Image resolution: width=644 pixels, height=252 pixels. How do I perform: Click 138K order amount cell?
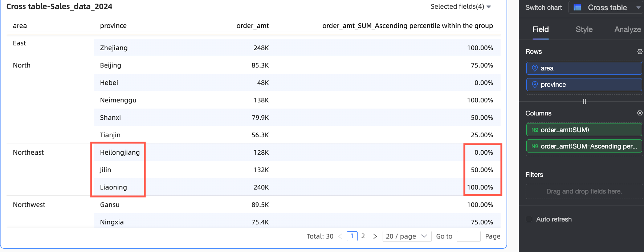tap(261, 100)
